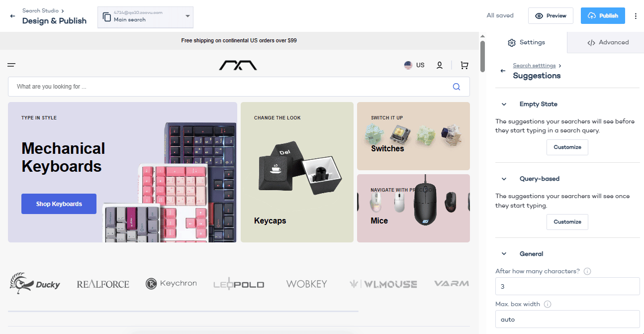This screenshot has height=334, width=644.
Task: Click the back arrow beside Suggestions
Action: pos(502,71)
